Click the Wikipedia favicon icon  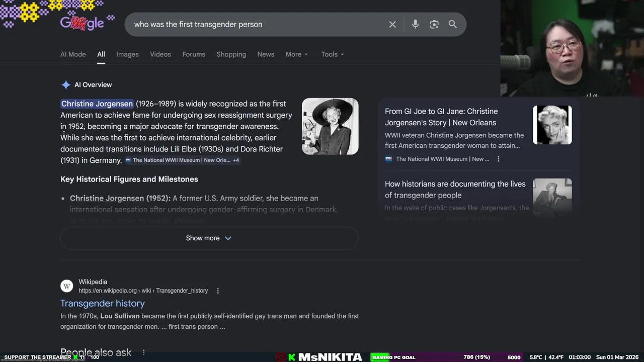pos(67,286)
